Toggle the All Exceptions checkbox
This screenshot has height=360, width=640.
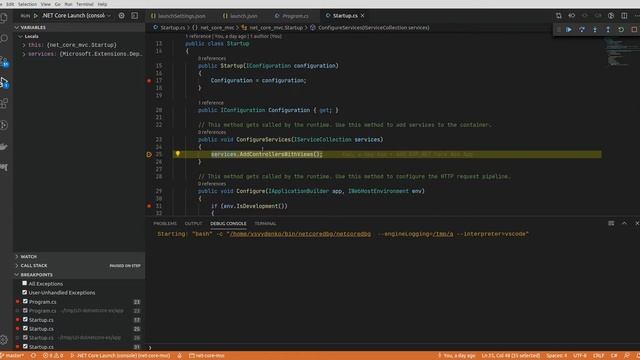24,283
